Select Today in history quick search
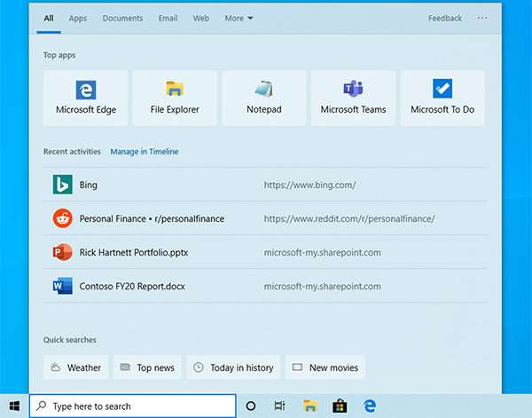 233,367
